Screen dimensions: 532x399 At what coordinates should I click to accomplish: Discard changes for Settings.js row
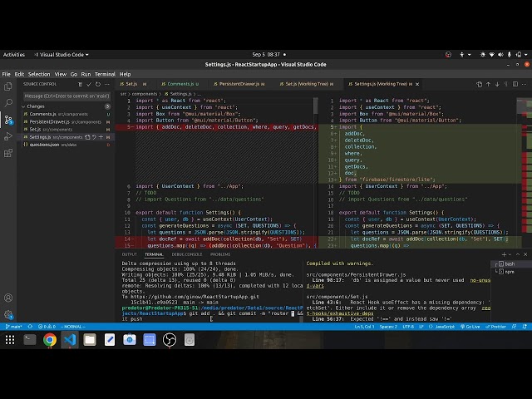click(94, 137)
